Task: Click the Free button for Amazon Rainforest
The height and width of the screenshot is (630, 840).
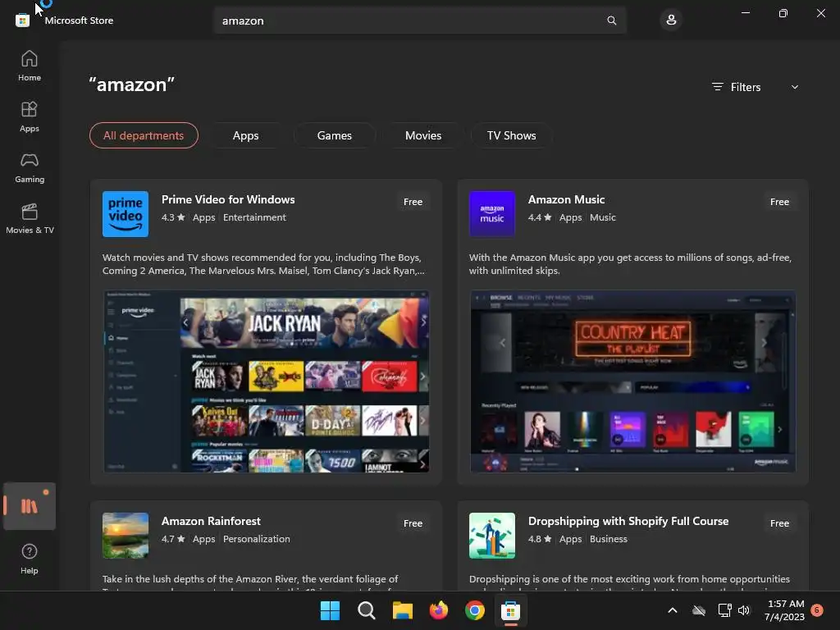Action: (413, 523)
